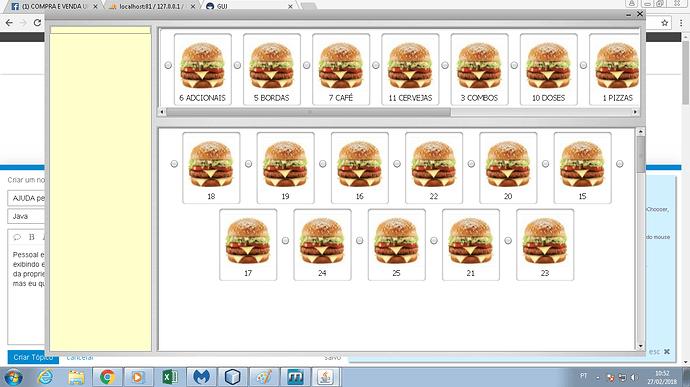This screenshot has width=690, height=387.
Task: Click the browser back arrow
Action: (9, 22)
